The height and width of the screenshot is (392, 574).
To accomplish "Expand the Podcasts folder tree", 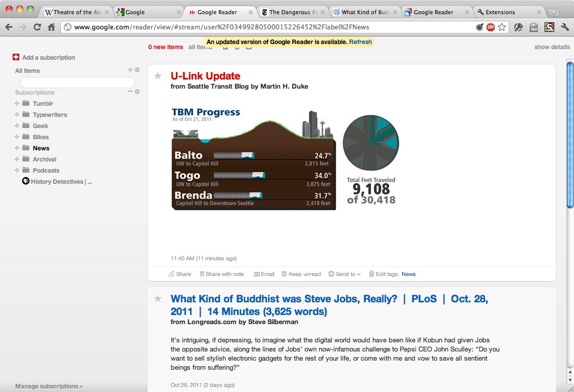I will pos(17,171).
